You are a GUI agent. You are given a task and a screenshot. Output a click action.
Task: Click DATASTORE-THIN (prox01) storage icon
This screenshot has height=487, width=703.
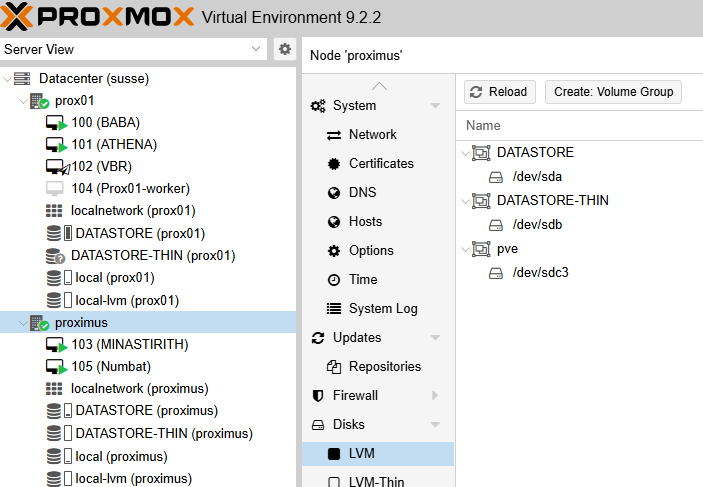point(56,256)
